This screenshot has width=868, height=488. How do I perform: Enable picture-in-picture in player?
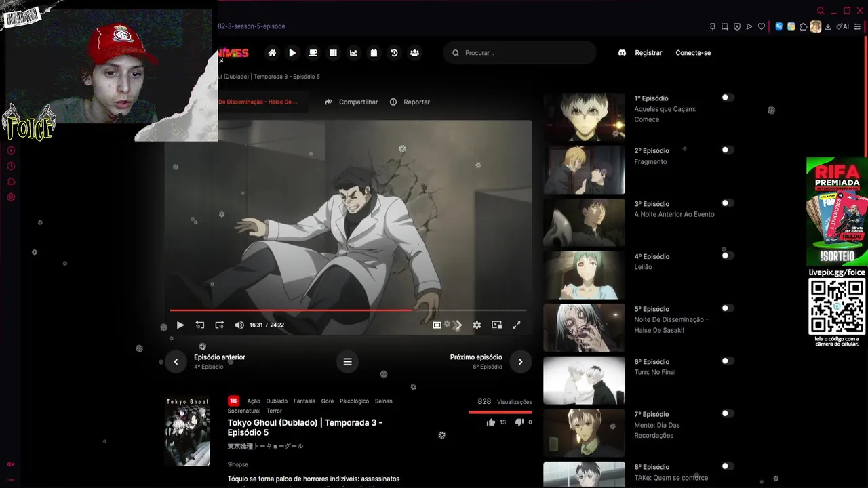click(x=496, y=325)
